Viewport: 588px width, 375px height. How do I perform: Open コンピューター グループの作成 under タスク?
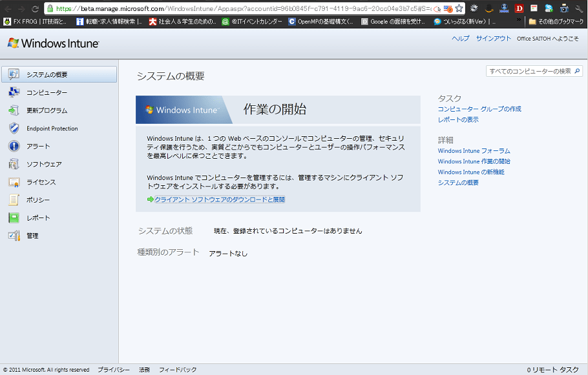[x=481, y=108]
